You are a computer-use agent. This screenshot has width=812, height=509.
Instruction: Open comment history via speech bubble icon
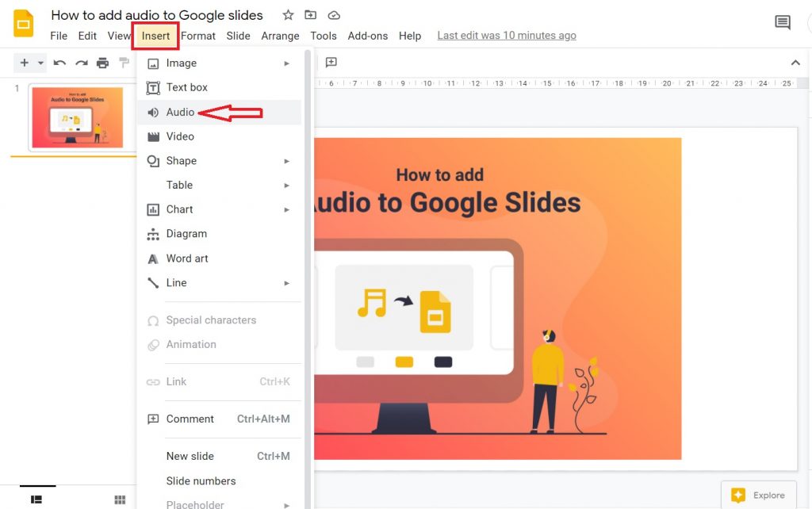pos(782,22)
